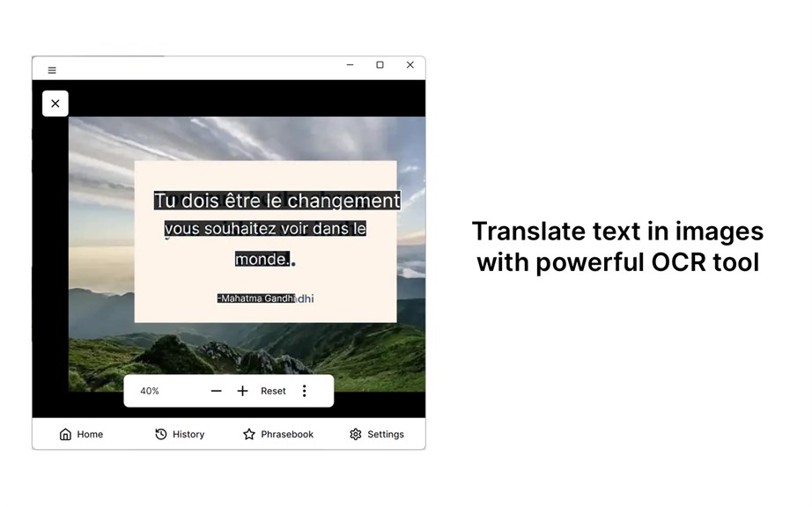Click the 40% zoom value
The height and width of the screenshot is (507, 812).
pyautogui.click(x=150, y=391)
